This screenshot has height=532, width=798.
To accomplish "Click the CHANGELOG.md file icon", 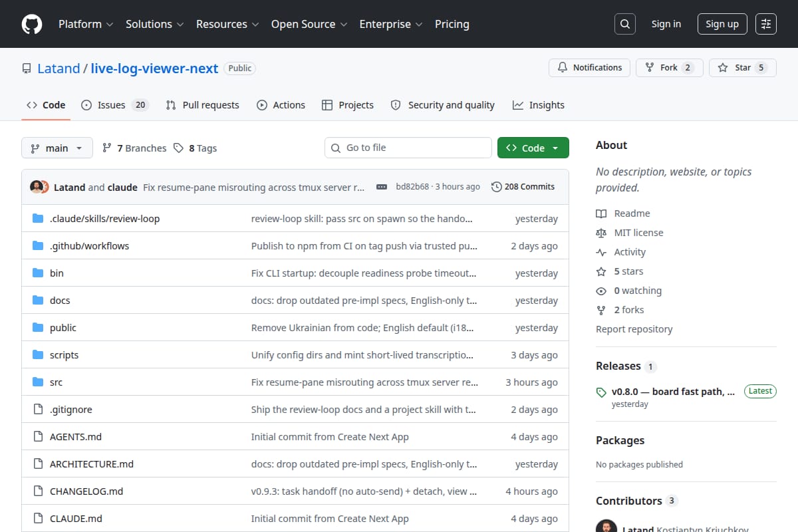I will [x=38, y=491].
